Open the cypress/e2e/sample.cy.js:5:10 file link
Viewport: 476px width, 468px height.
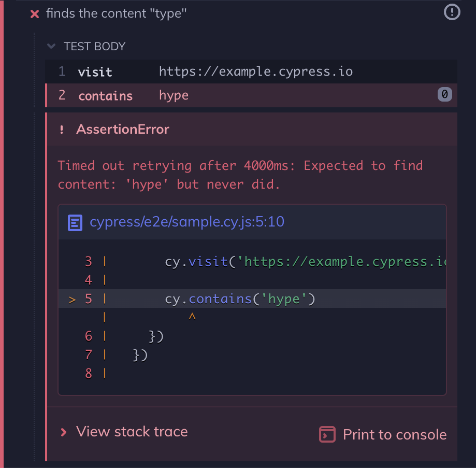187,222
